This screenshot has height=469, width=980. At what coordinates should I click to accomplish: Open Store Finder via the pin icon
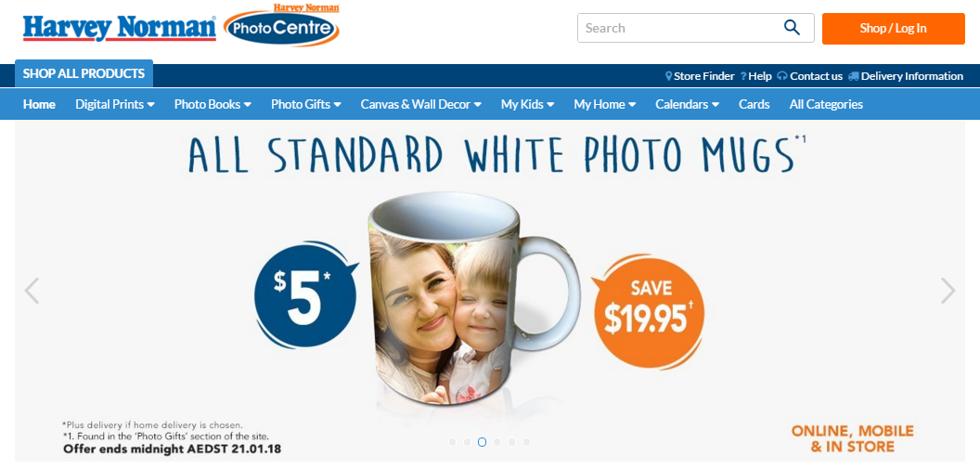(x=668, y=76)
